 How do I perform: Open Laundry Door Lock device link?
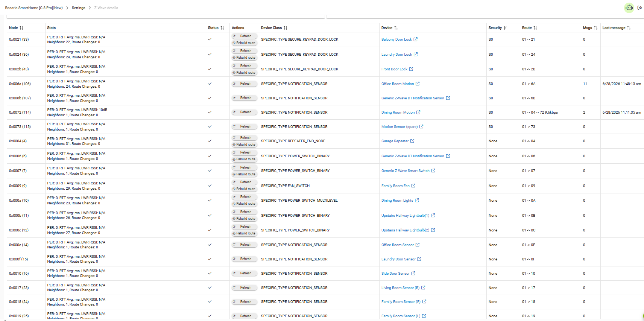(396, 55)
